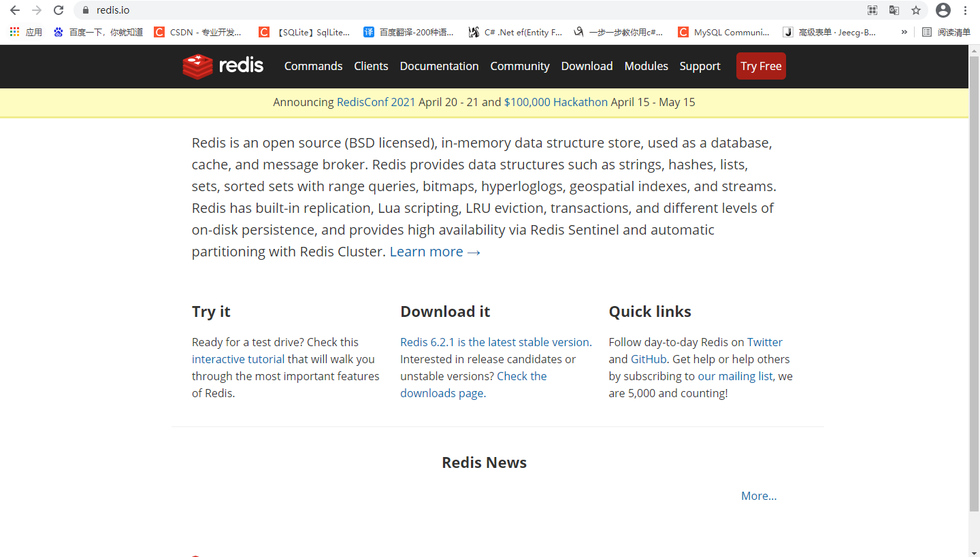
Task: Open the Commands menu item
Action: (313, 66)
